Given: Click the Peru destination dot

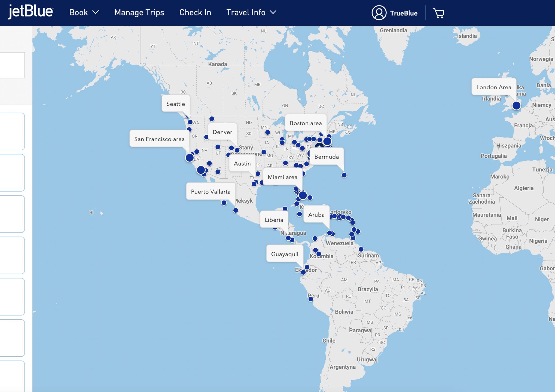Looking at the screenshot, I should click(311, 299).
